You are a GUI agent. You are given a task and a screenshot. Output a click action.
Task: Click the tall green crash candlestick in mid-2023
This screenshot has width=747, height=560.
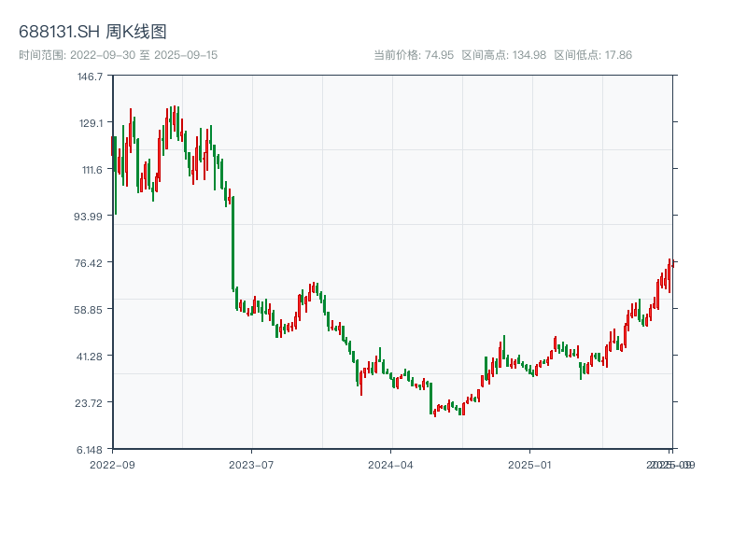click(x=233, y=243)
